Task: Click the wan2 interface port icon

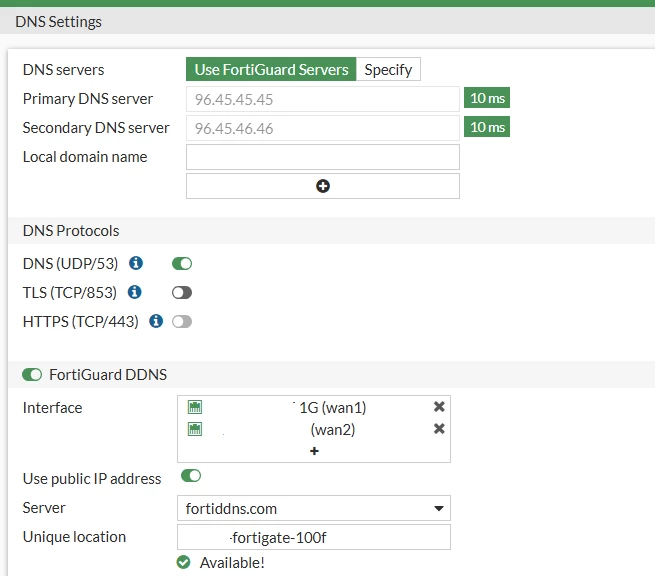Action: [x=195, y=429]
